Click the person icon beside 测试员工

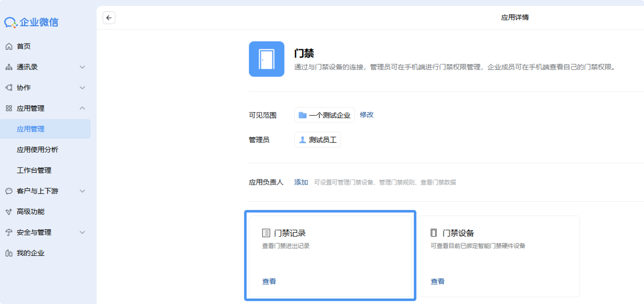[x=303, y=140]
